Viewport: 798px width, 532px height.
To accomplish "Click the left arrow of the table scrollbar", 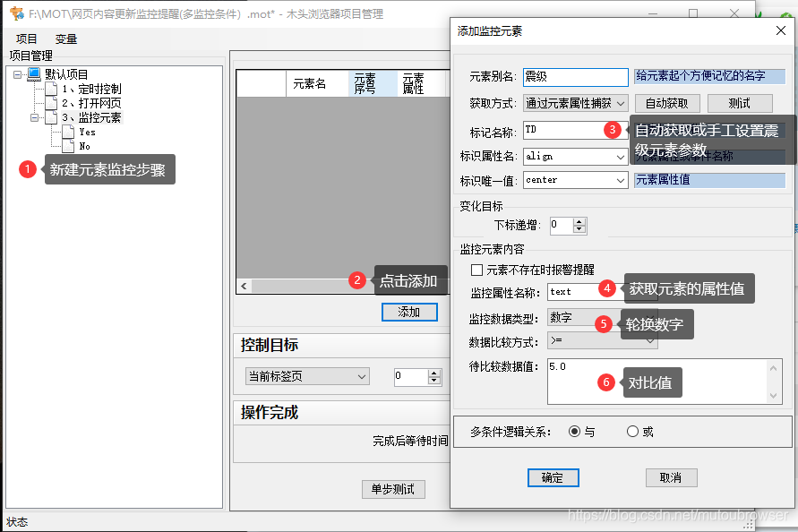I will [244, 286].
